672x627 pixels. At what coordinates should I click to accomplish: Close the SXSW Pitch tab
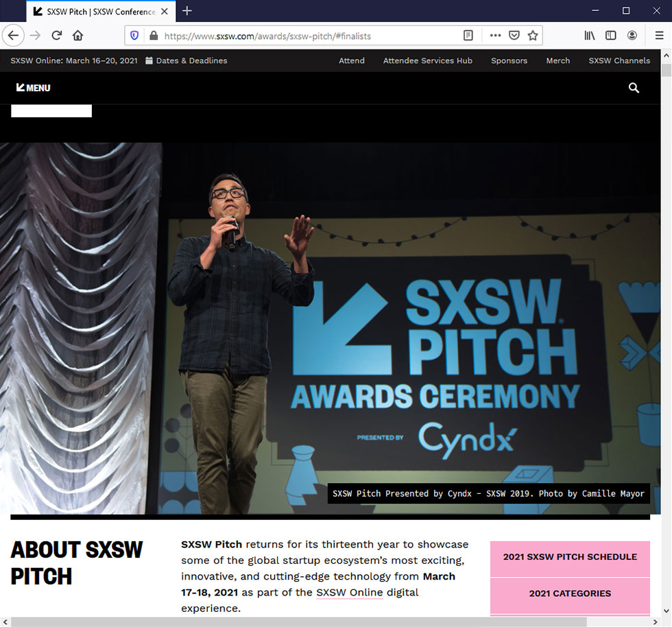[164, 12]
